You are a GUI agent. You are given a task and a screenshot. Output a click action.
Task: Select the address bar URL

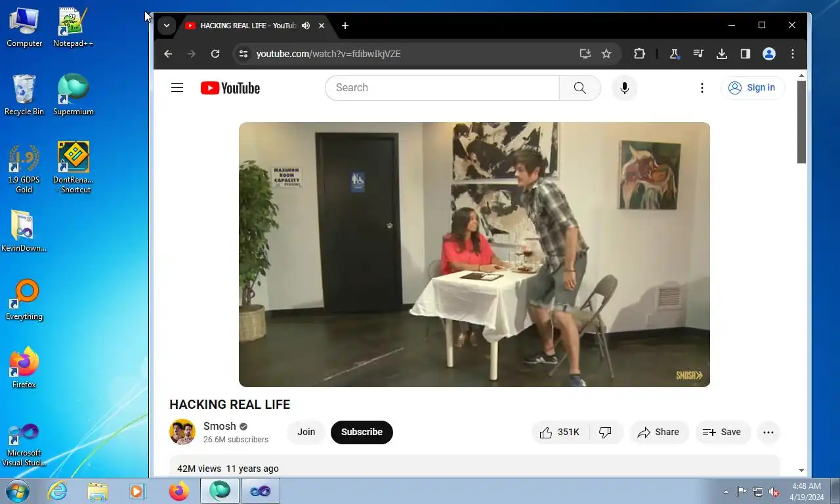pyautogui.click(x=328, y=54)
